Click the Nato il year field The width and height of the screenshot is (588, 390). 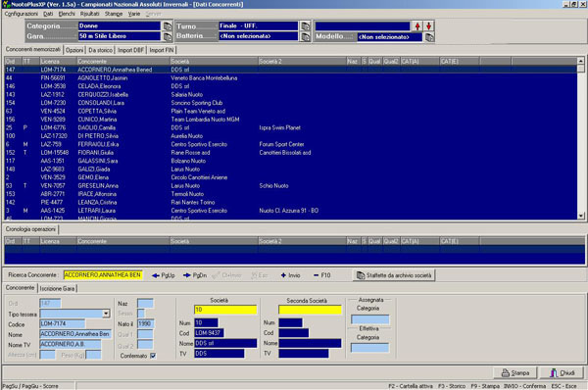(145, 323)
